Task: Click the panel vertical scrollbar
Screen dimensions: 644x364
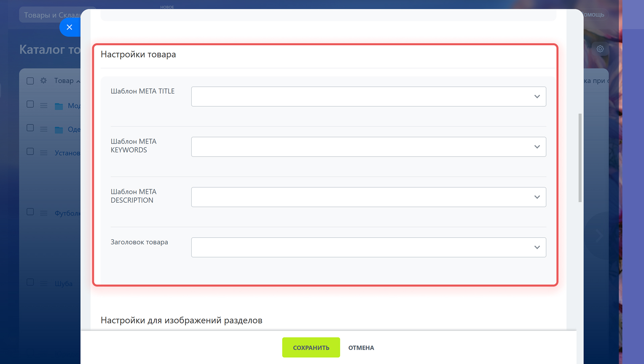Action: [580, 158]
